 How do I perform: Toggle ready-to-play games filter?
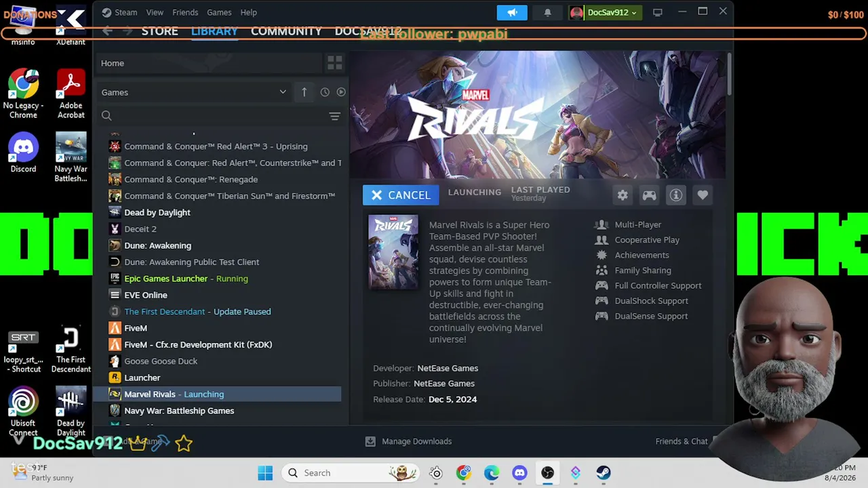341,92
